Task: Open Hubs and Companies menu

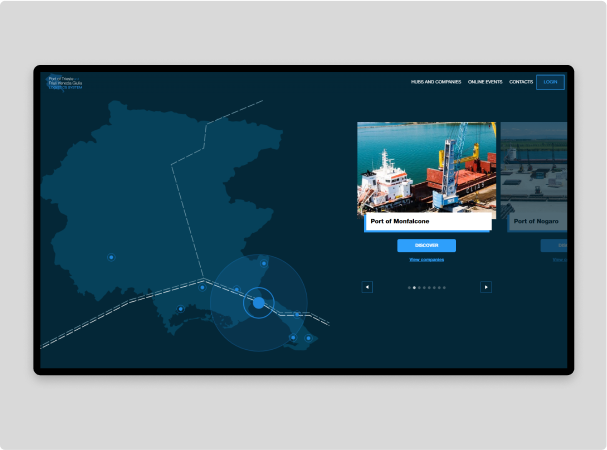Action: 435,82
